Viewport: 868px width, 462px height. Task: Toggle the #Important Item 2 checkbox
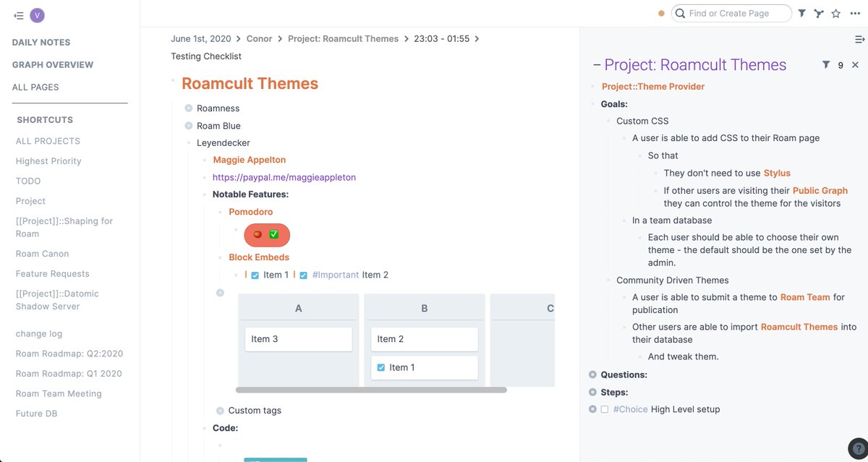[303, 275]
